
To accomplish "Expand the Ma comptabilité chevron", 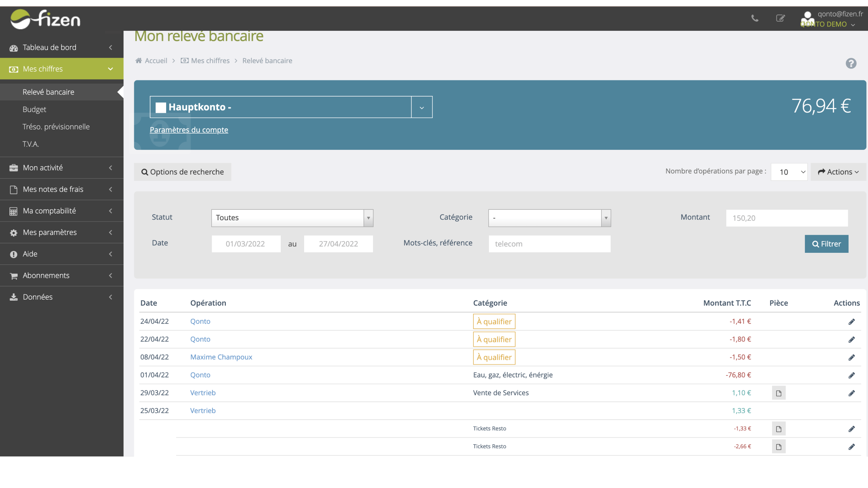I will pyautogui.click(x=111, y=211).
